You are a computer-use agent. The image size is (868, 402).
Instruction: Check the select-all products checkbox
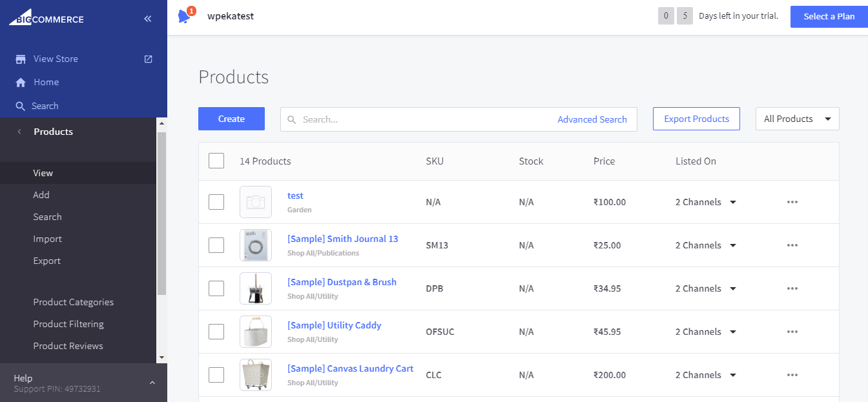[216, 160]
